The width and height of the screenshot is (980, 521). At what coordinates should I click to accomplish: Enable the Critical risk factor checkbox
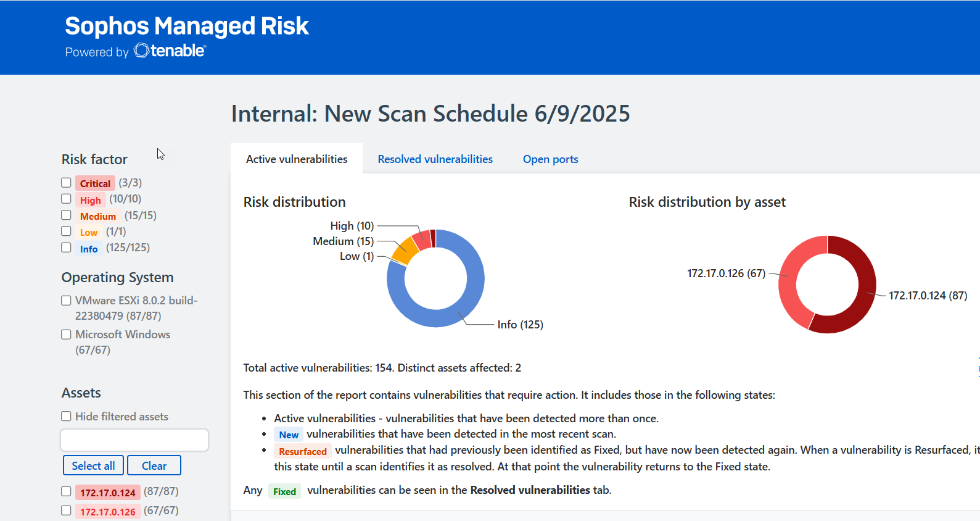(66, 182)
